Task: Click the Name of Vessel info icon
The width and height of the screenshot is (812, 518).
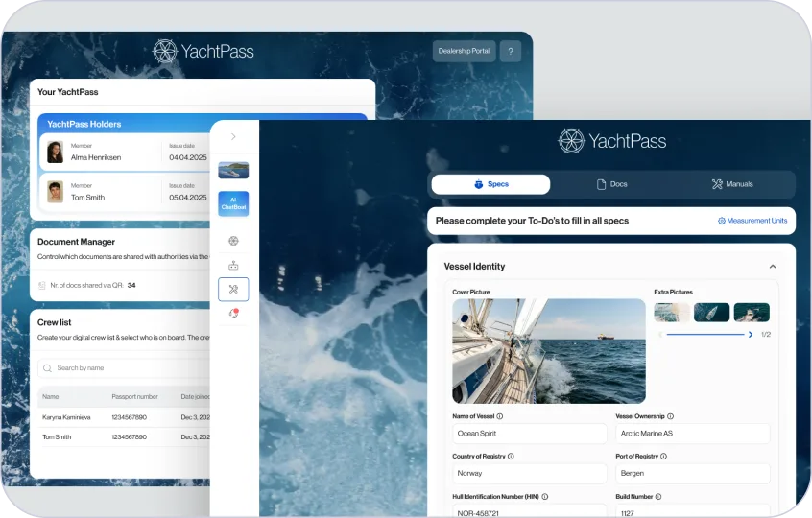Action: click(500, 416)
